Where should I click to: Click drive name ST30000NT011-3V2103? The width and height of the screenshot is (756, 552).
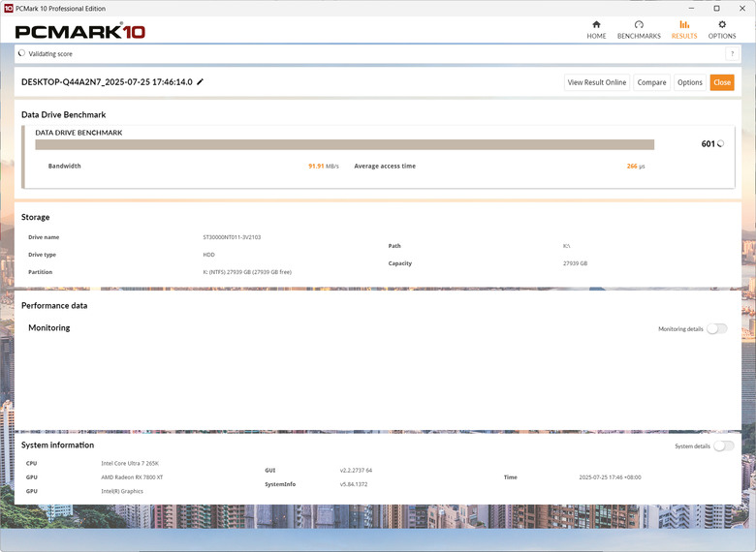click(x=232, y=237)
